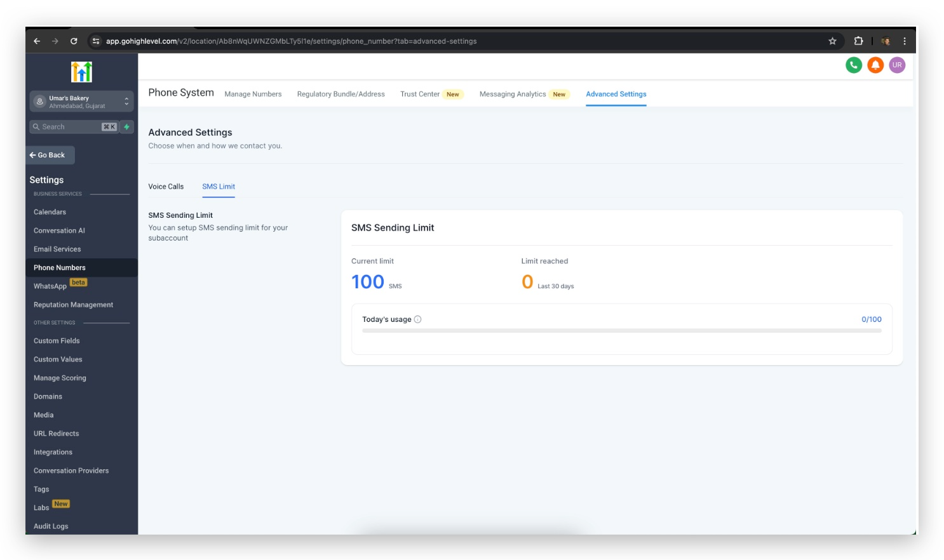944x560 pixels.
Task: Click the browser address bar URL
Action: click(x=291, y=41)
